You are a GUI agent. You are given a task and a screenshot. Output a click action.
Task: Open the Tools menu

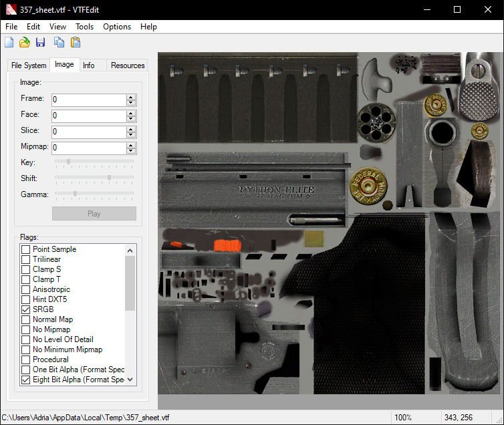coord(84,27)
